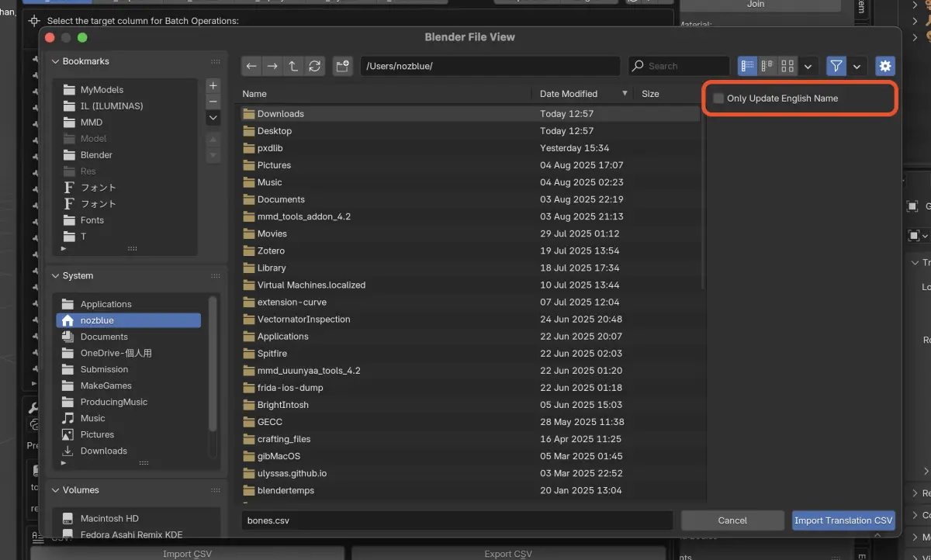Toggle the blue filter funnel icon
This screenshot has width=931, height=560.
click(836, 67)
